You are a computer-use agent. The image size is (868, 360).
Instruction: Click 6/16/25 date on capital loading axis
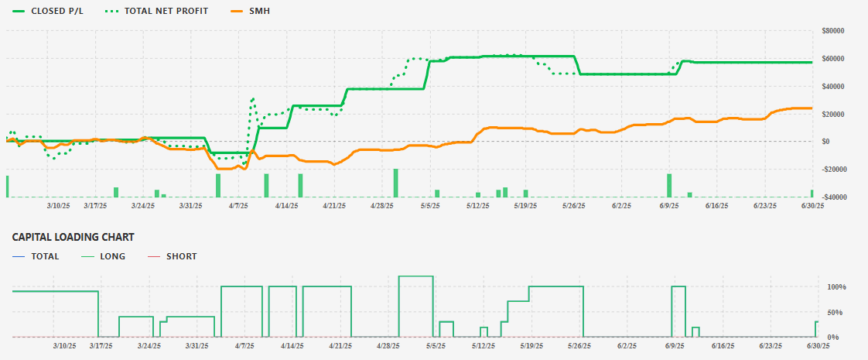coord(723,345)
